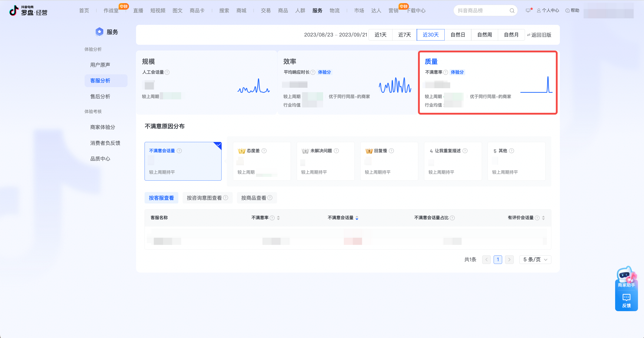Viewport: 644px width, 338px height.
Task: Open the 5 条/页 page size dropdown
Action: [535, 259]
